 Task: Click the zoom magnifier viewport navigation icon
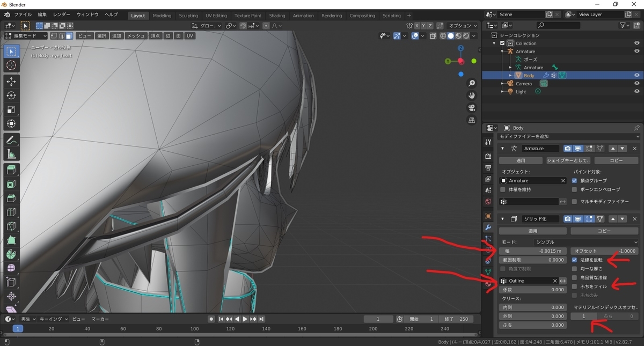[x=472, y=83]
